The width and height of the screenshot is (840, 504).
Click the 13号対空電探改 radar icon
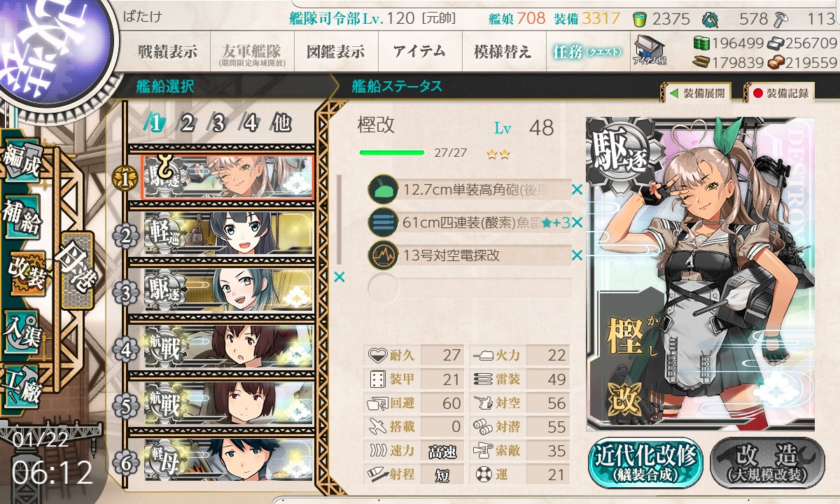[383, 255]
